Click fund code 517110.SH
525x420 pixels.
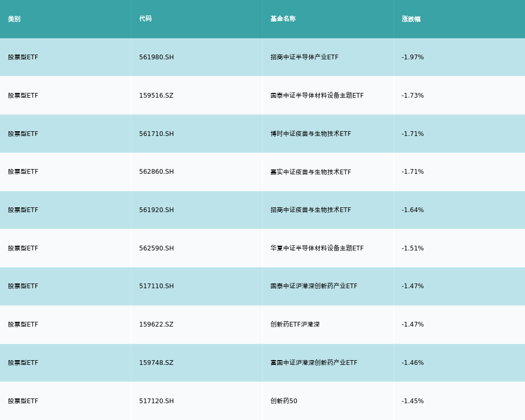156,286
